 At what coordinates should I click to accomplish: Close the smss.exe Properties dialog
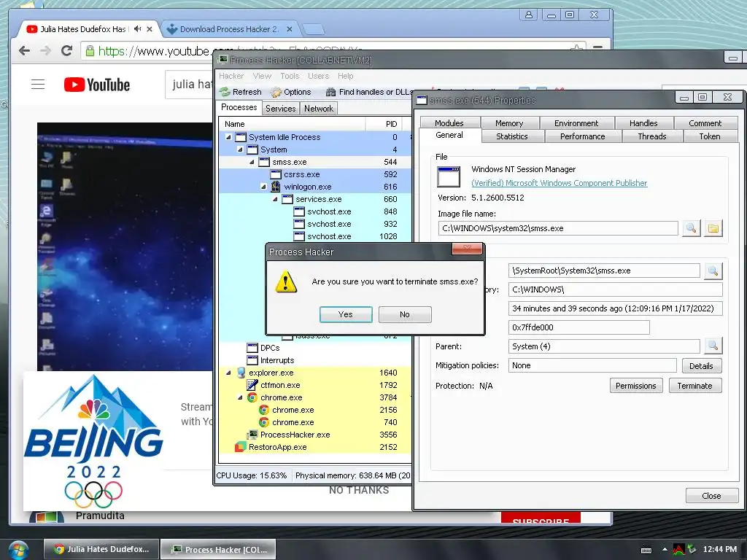[x=711, y=496]
